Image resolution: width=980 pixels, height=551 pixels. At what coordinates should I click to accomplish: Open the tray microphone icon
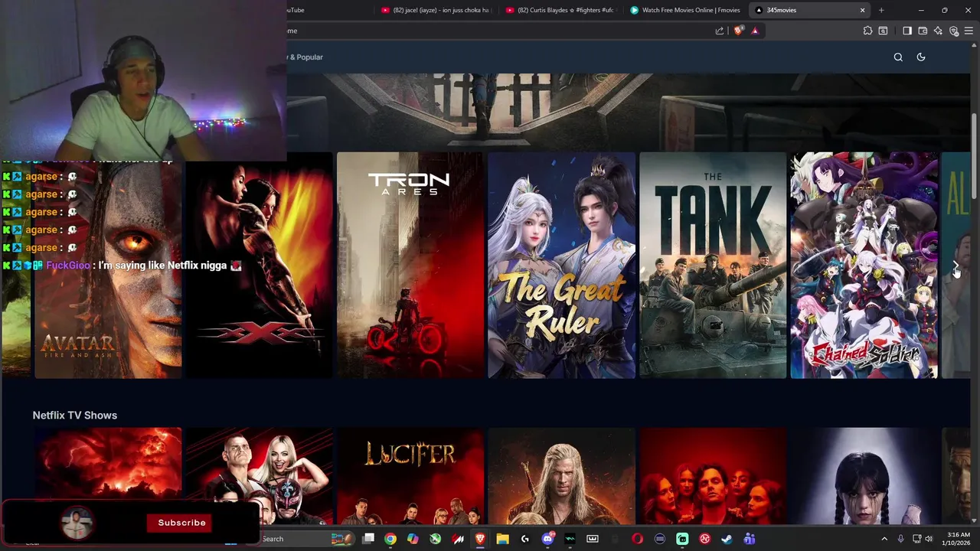(901, 539)
